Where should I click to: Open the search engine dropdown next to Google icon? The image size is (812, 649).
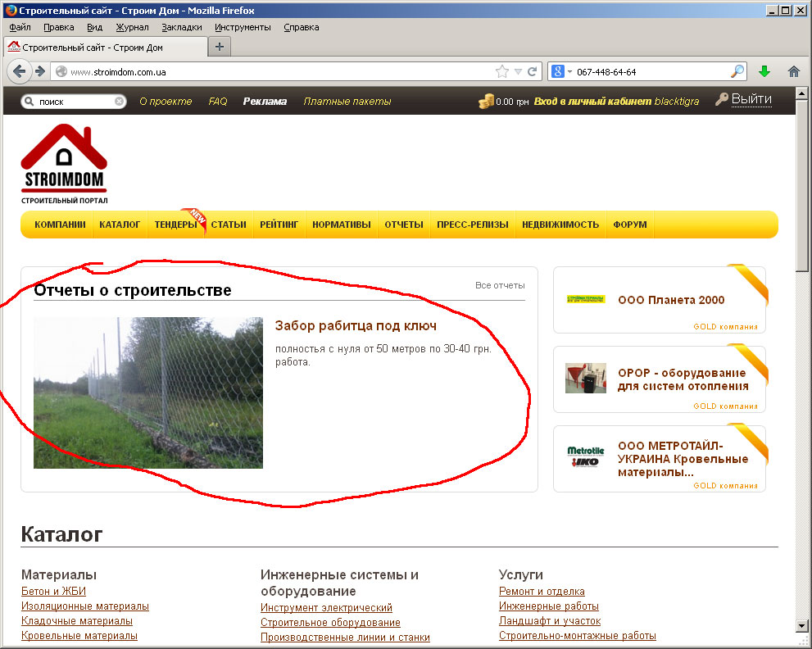569,71
